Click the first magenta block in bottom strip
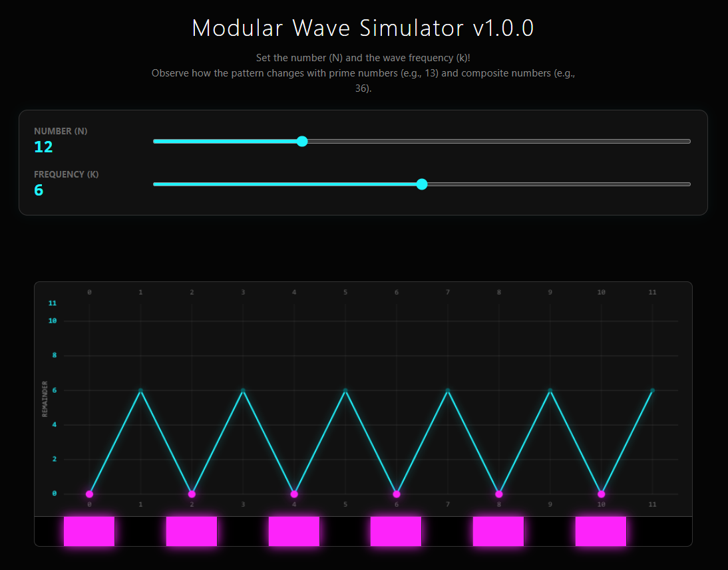Viewport: 728px width, 570px height. coord(89,531)
